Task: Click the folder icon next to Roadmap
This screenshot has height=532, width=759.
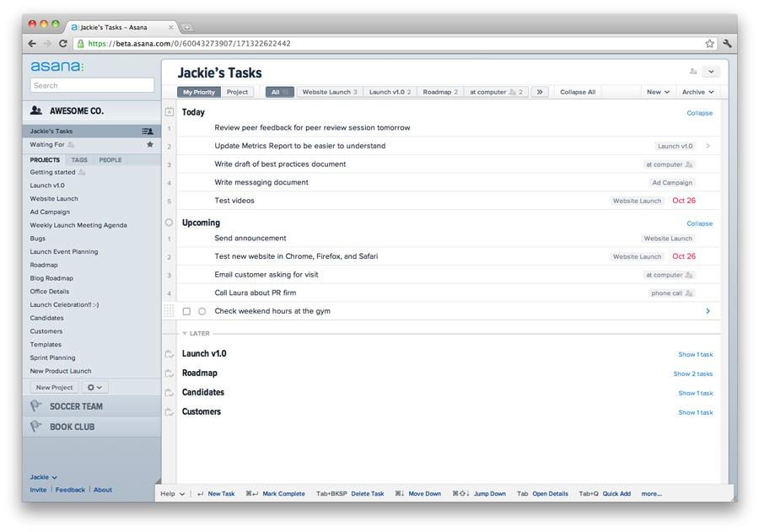Action: pyautogui.click(x=169, y=373)
